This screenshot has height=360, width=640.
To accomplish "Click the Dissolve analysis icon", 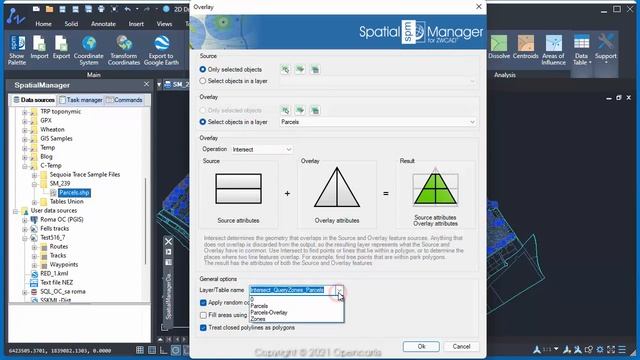I will (499, 47).
